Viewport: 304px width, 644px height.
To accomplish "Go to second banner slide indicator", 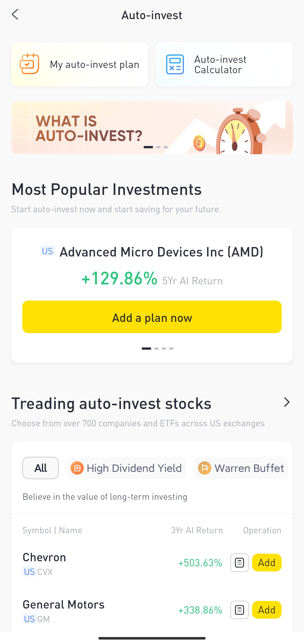I will pos(158,147).
